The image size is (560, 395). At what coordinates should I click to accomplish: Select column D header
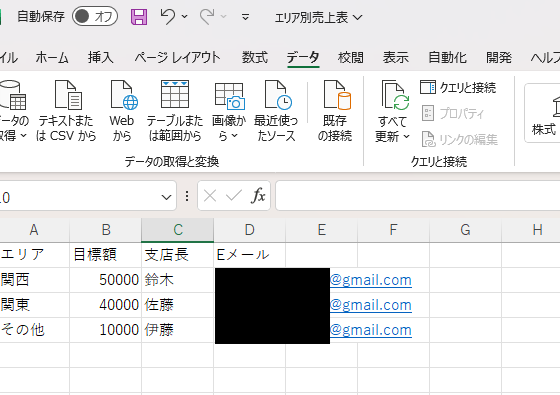point(250,230)
